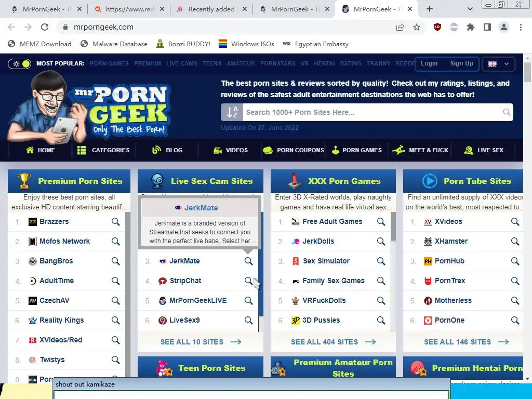Click the Sign Up button
The height and width of the screenshot is (399, 532).
pyautogui.click(x=461, y=63)
